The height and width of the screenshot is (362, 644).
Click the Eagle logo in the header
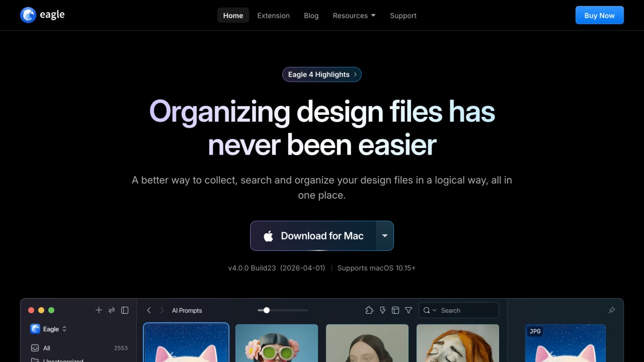(42, 15)
